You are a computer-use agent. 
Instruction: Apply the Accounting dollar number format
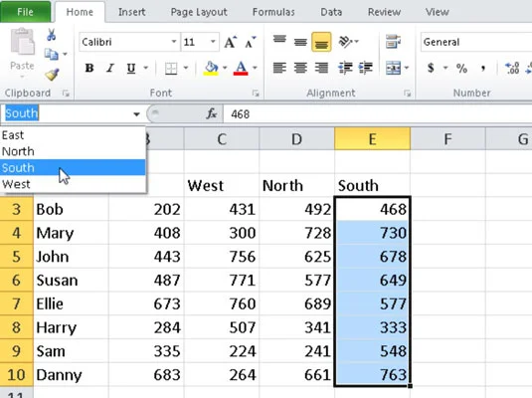pos(431,68)
